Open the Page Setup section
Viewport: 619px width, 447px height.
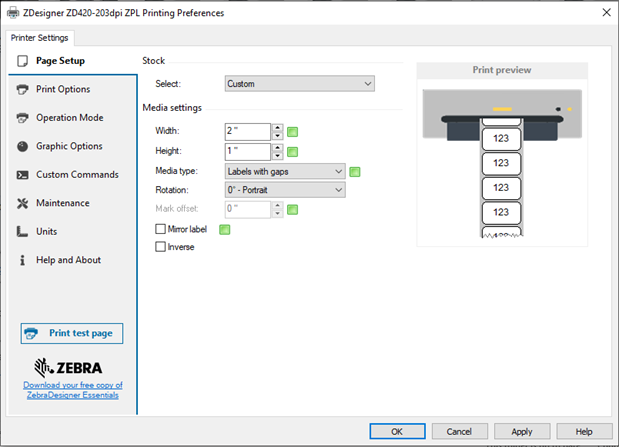tap(73, 61)
